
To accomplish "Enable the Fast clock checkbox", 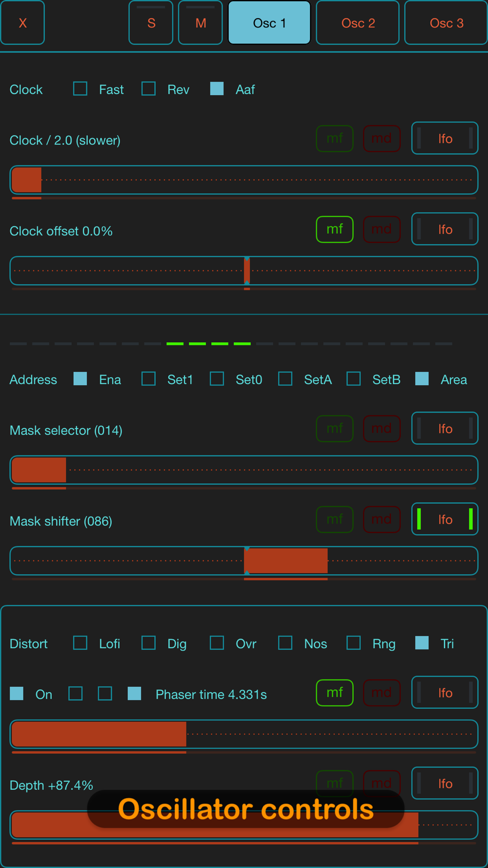I will click(81, 89).
